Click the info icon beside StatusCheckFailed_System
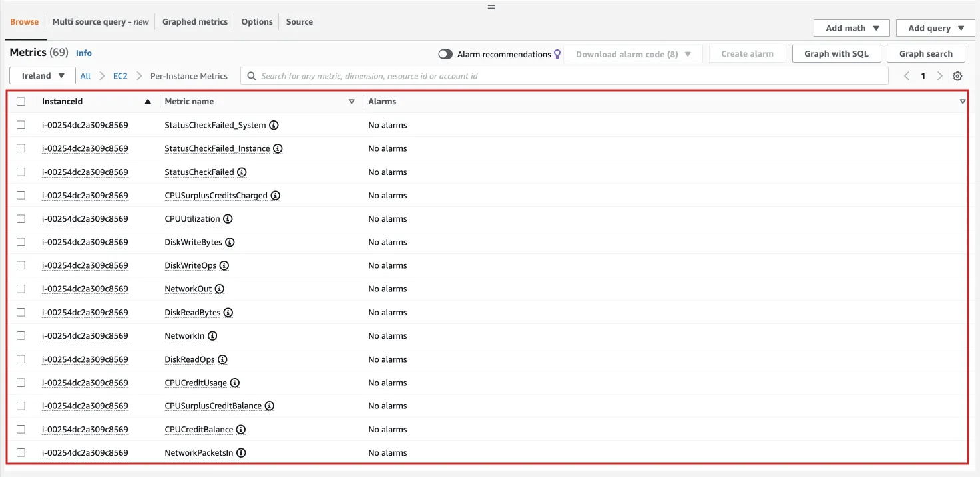Screen dimensions: 980x477 pos(273,125)
